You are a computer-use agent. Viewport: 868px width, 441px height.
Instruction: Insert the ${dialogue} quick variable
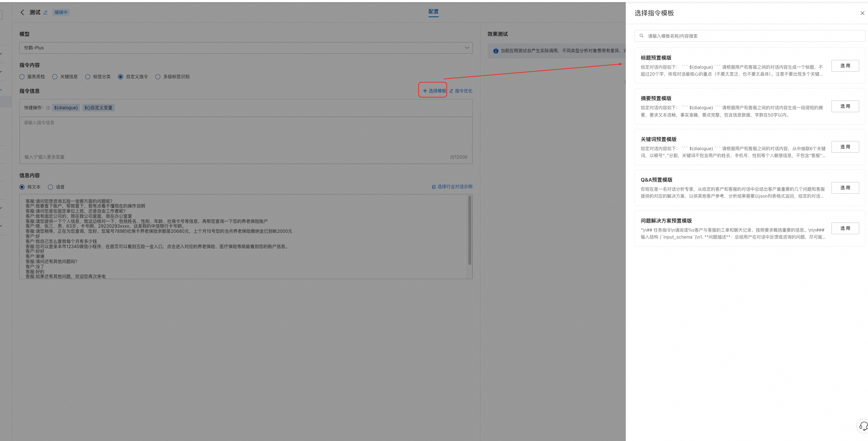pos(66,108)
